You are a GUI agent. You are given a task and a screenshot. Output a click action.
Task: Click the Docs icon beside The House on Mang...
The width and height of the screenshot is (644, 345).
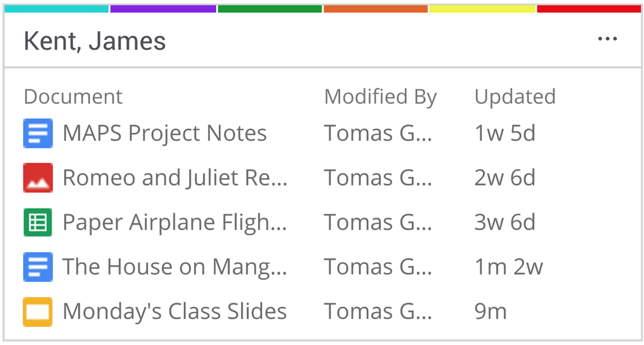[38, 266]
